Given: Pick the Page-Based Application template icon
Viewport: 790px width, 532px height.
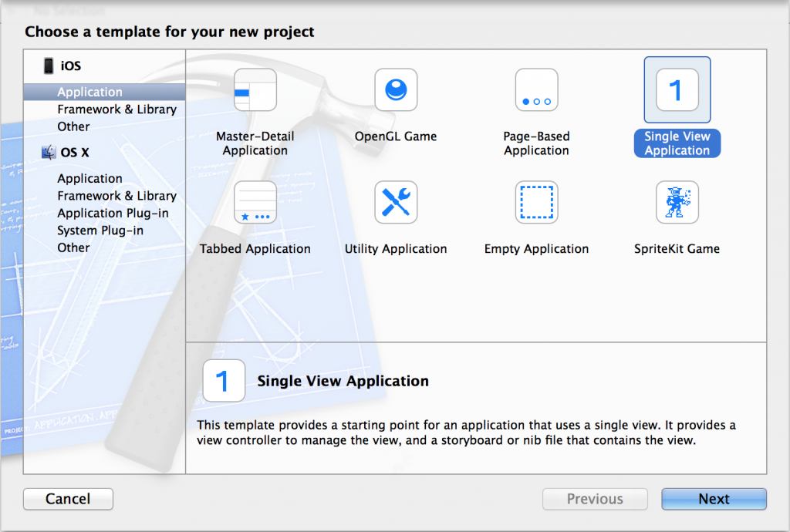Looking at the screenshot, I should pyautogui.click(x=536, y=90).
